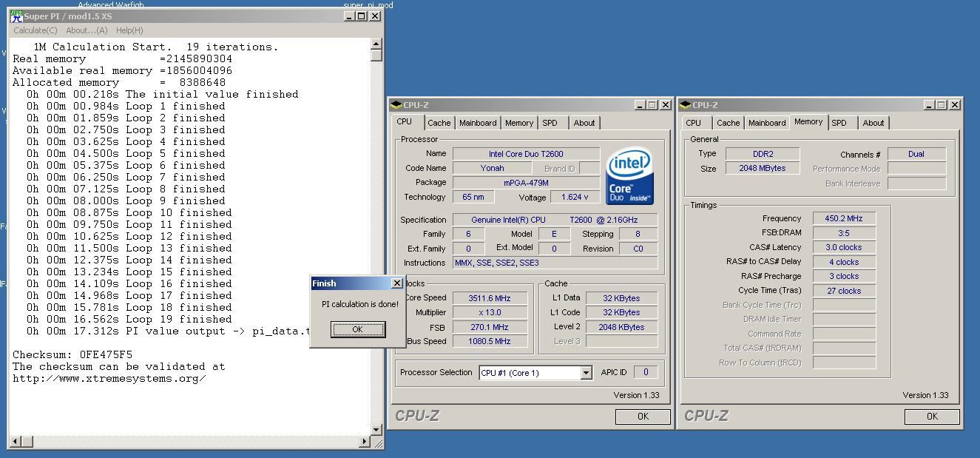Click OK in the Finish dialog
This screenshot has width=980, height=458.
358,329
